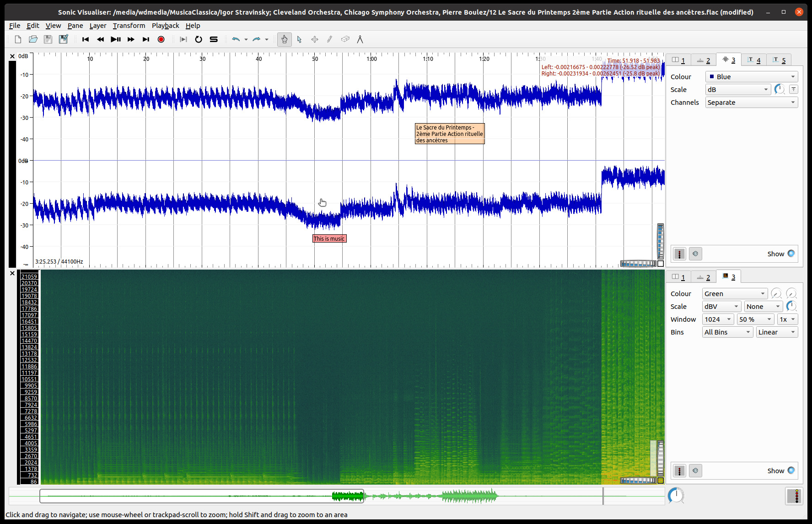The height and width of the screenshot is (524, 812).
Task: Open the normalization dropdown showing None
Action: pos(763,306)
